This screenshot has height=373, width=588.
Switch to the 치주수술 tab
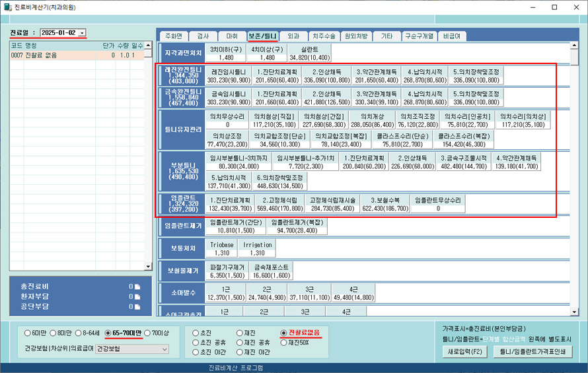point(322,36)
